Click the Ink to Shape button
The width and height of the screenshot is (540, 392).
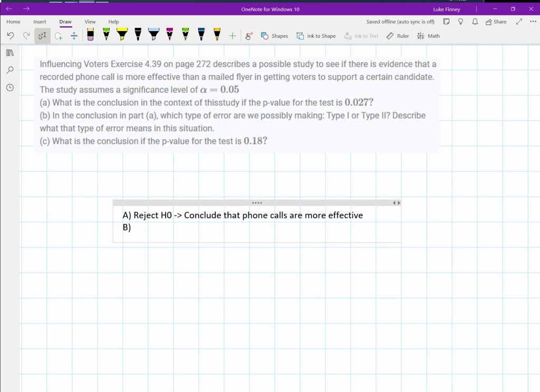click(x=316, y=36)
